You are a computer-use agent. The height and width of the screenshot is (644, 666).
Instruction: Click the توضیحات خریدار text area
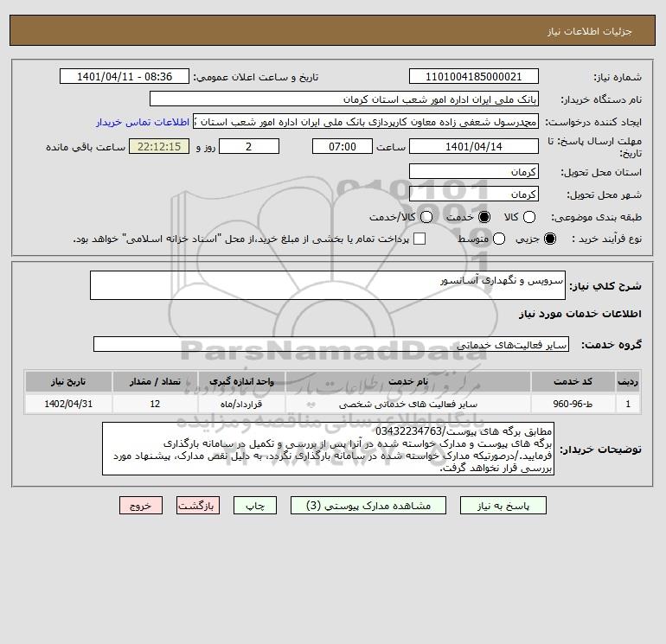click(328, 449)
